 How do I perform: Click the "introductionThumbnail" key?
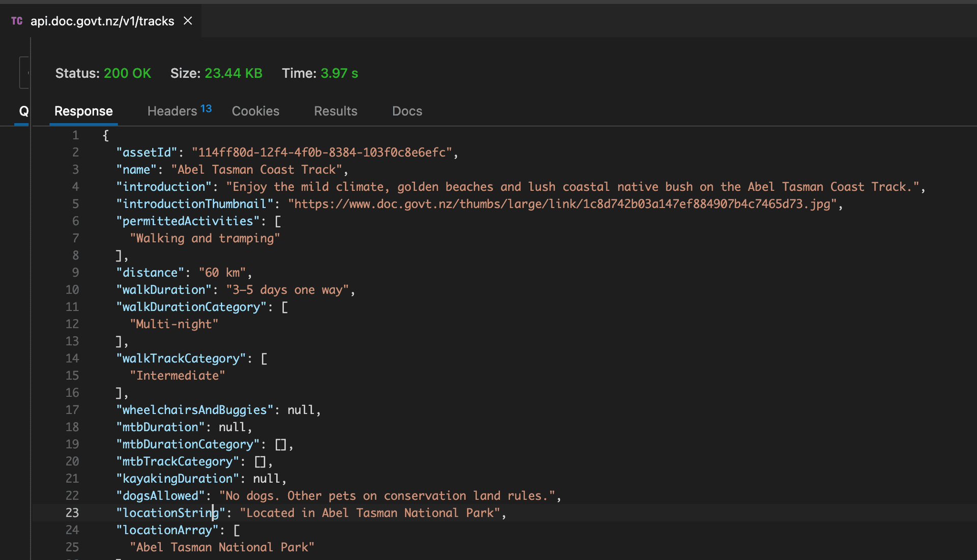pyautogui.click(x=195, y=204)
